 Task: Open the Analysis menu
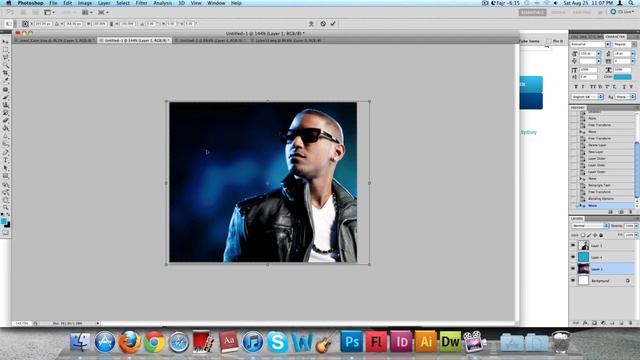tap(162, 3)
